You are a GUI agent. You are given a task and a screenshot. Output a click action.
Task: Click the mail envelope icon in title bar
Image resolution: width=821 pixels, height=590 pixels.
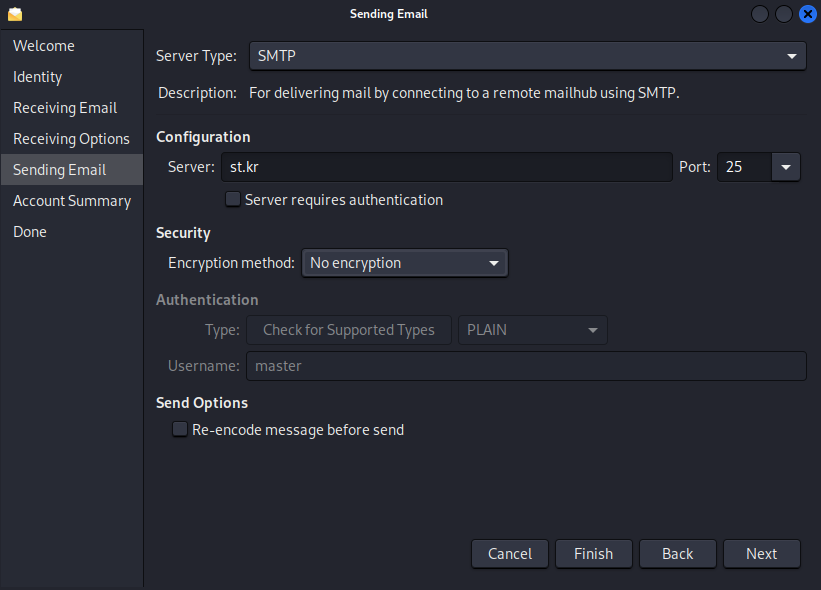coord(15,14)
